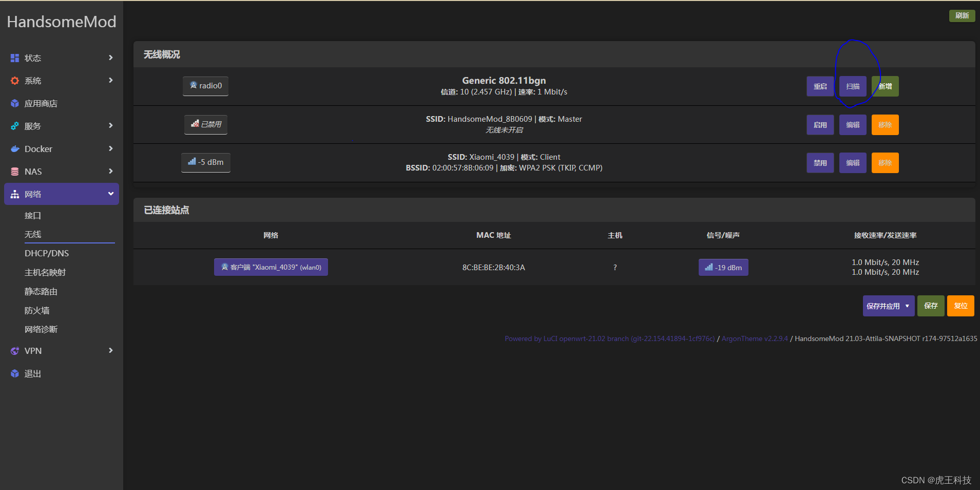Click the MAC 地址 column header
The width and height of the screenshot is (980, 490).
493,235
